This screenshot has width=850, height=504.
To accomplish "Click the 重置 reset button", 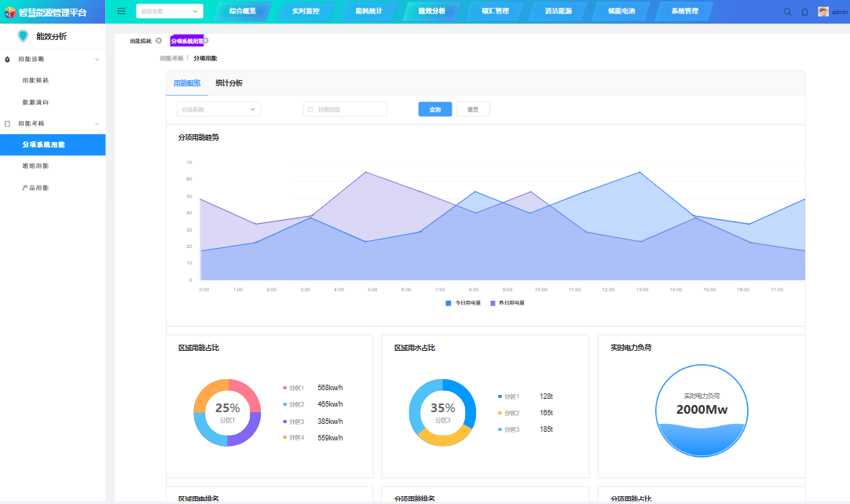I will [x=473, y=109].
